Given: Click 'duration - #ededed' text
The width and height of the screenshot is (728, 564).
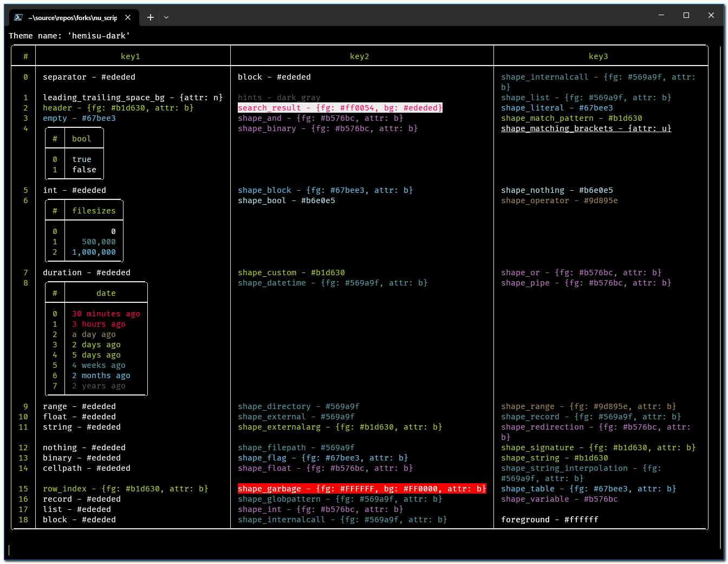Looking at the screenshot, I should pyautogui.click(x=87, y=273).
